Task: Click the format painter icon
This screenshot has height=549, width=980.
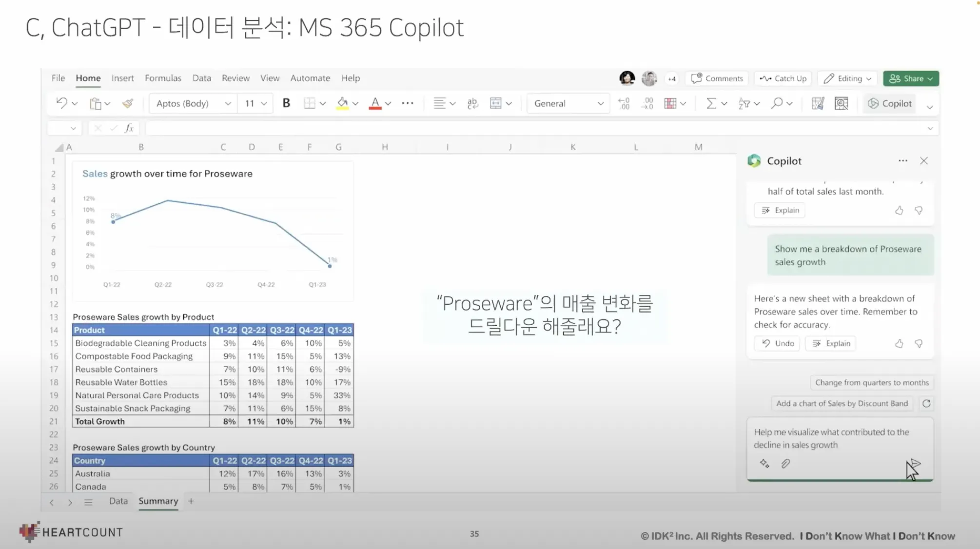Action: coord(128,103)
